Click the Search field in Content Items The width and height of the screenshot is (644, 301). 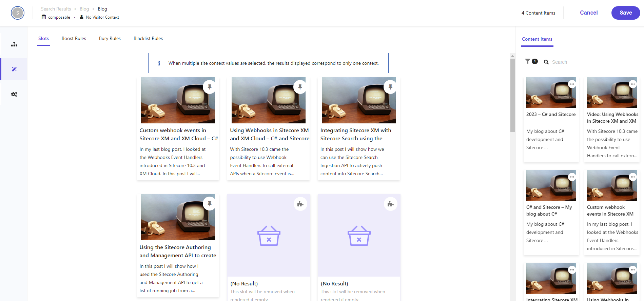tap(577, 62)
